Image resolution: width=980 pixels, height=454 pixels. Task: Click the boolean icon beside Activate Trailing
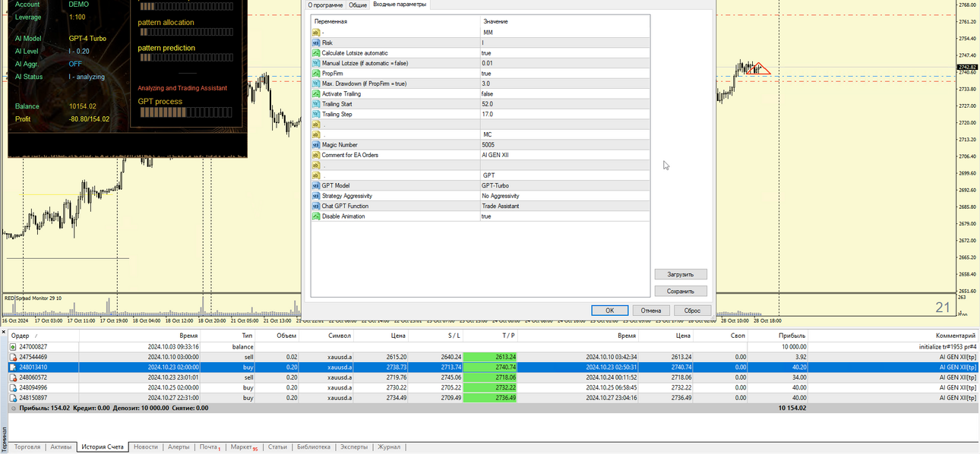(316, 93)
